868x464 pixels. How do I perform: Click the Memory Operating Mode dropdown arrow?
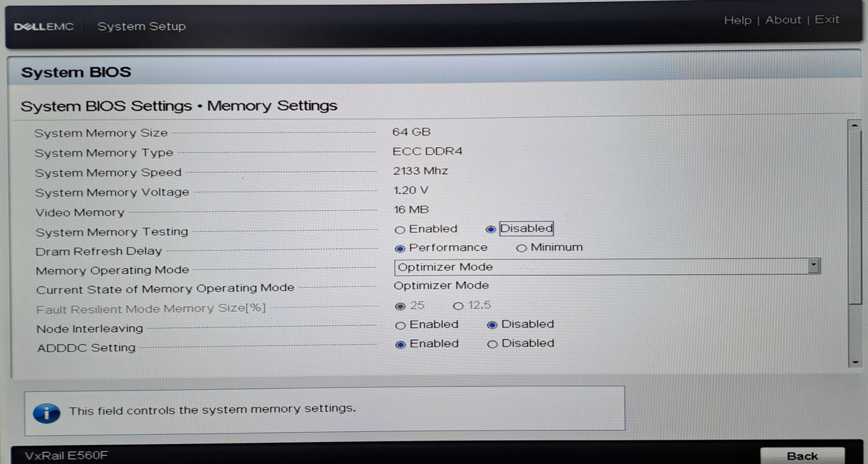[814, 266]
